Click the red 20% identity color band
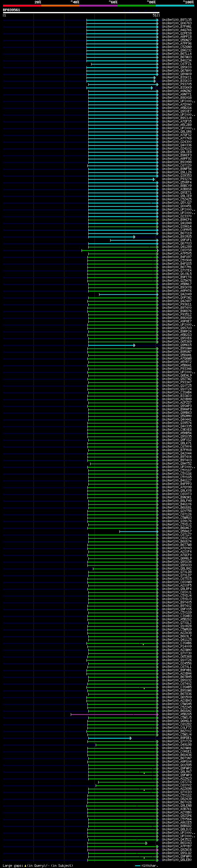The image size is (197, 868). [x=22, y=6]
